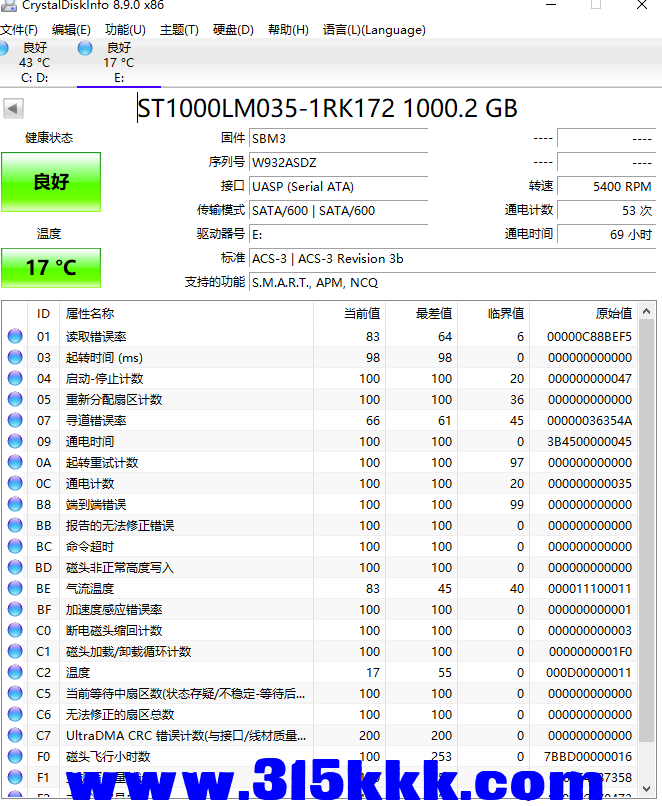662x806 pixels.
Task: Click status orb of attribute 05 重新分配扇区计数
Action: coord(15,400)
